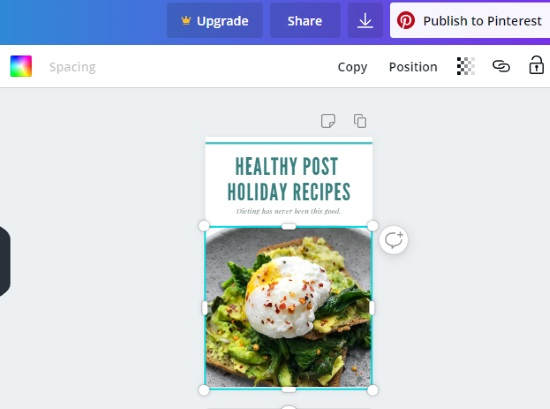This screenshot has height=409, width=550.
Task: Click the crown icon beside Upgrade
Action: (x=186, y=21)
